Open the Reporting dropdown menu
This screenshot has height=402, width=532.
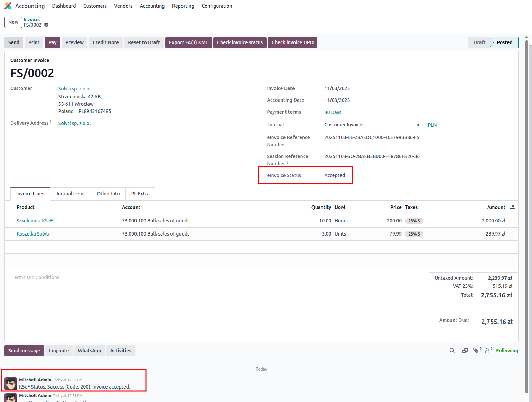[183, 6]
